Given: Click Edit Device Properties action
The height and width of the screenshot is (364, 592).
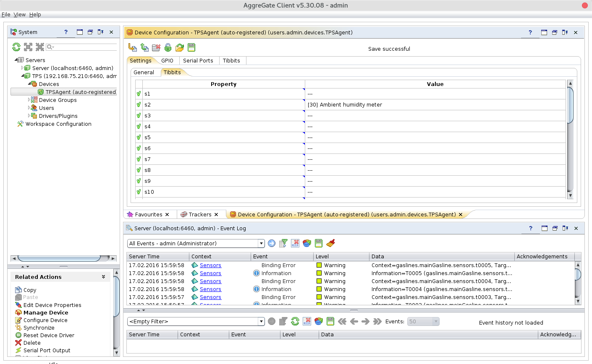Looking at the screenshot, I should pos(52,305).
